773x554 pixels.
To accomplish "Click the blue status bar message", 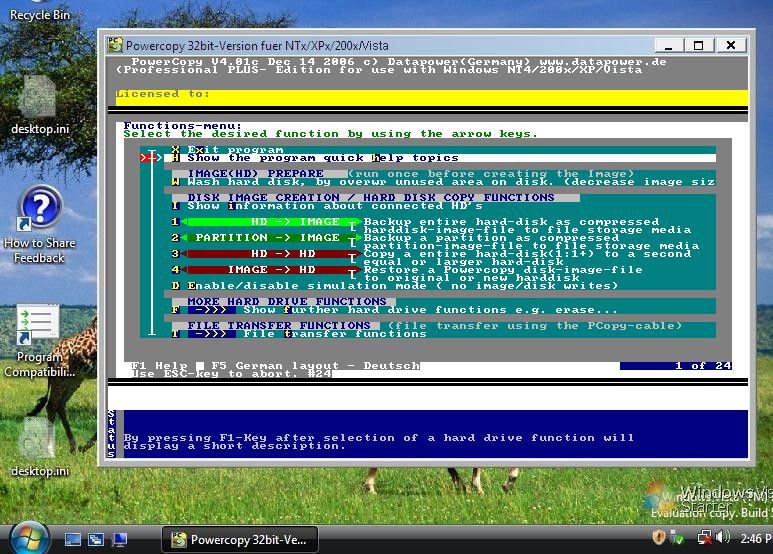I will (379, 442).
